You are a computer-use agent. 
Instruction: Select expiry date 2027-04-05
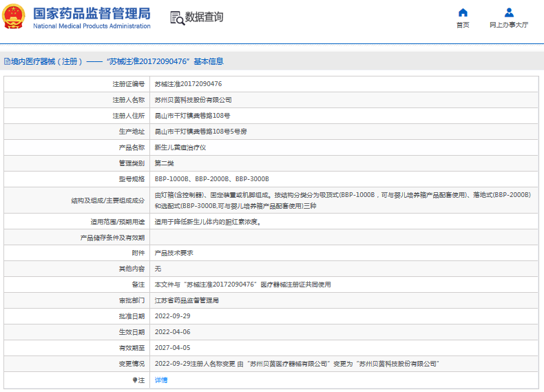coord(172,348)
